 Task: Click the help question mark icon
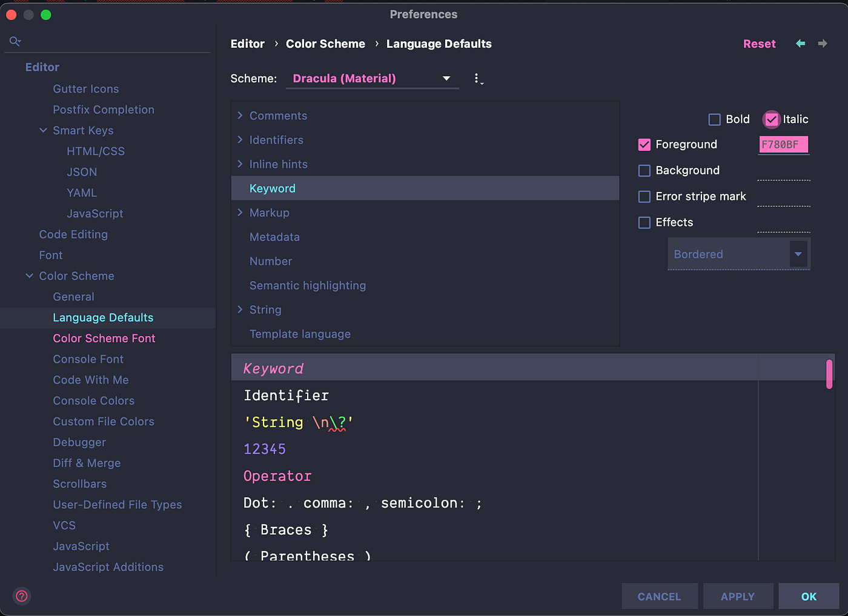21,596
